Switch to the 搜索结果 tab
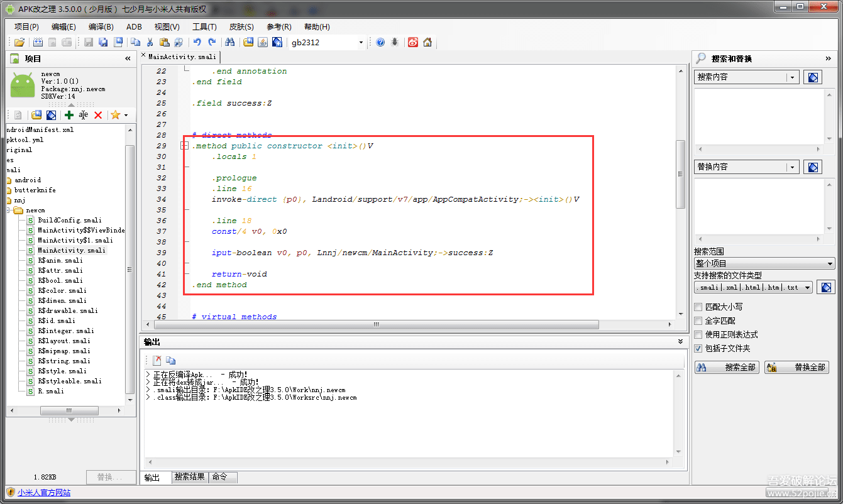 pyautogui.click(x=190, y=477)
